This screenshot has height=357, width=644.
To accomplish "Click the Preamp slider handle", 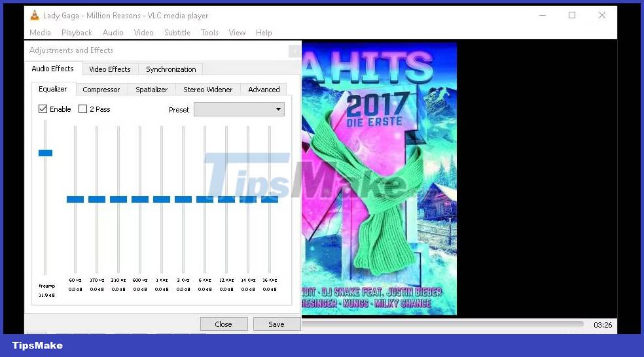I will [45, 153].
